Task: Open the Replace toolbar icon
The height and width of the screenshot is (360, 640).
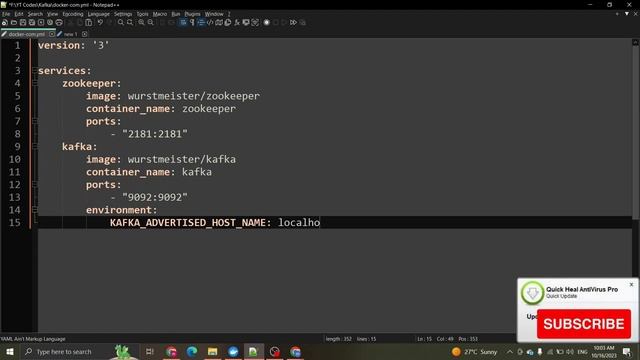Action: pyautogui.click(x=130, y=22)
